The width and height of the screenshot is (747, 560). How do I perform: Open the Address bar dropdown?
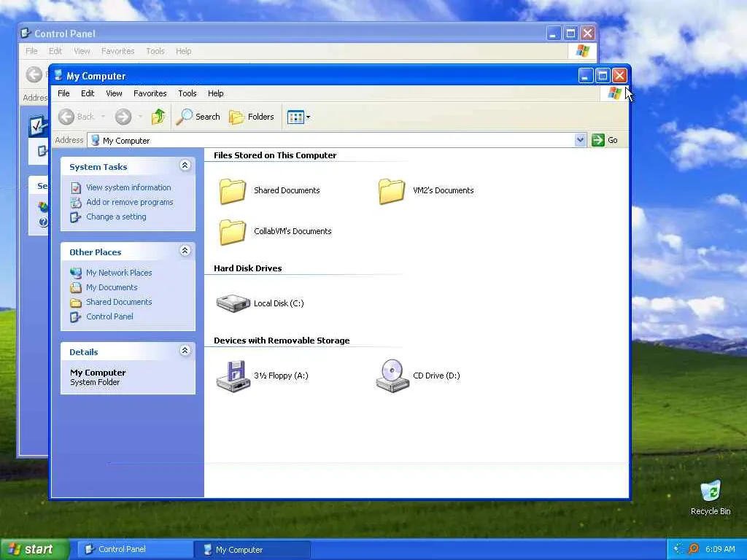(x=580, y=140)
